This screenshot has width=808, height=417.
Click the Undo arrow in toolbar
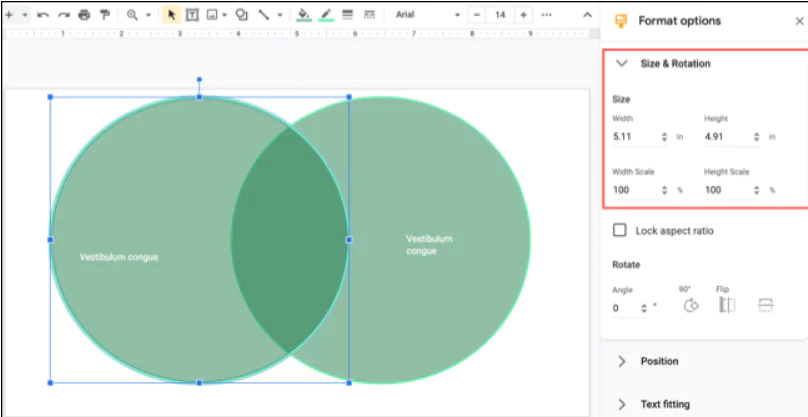click(42, 15)
